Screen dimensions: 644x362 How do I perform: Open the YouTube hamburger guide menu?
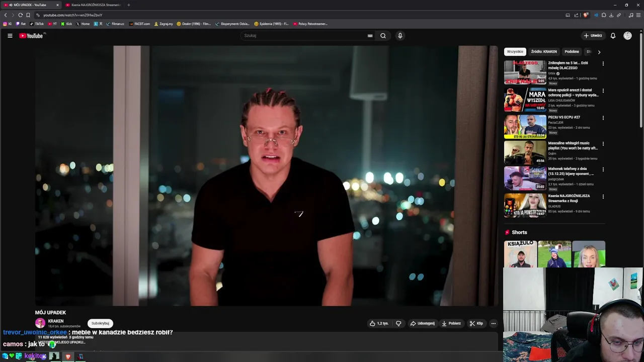pyautogui.click(x=10, y=36)
